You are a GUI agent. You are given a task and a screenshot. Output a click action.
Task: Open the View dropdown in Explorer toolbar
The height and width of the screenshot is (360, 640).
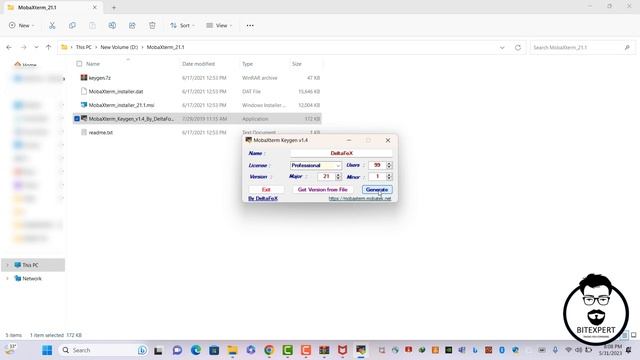(219, 25)
